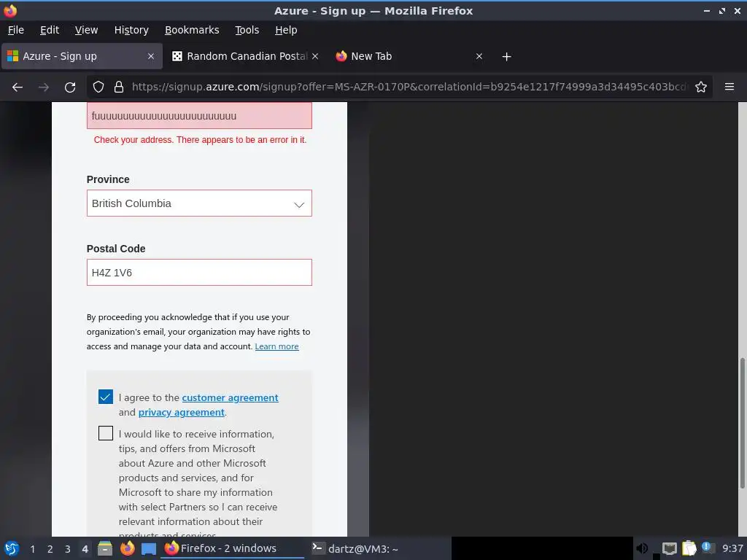Select the Azure - Sign up tab
The image size is (747, 560).
(82, 56)
